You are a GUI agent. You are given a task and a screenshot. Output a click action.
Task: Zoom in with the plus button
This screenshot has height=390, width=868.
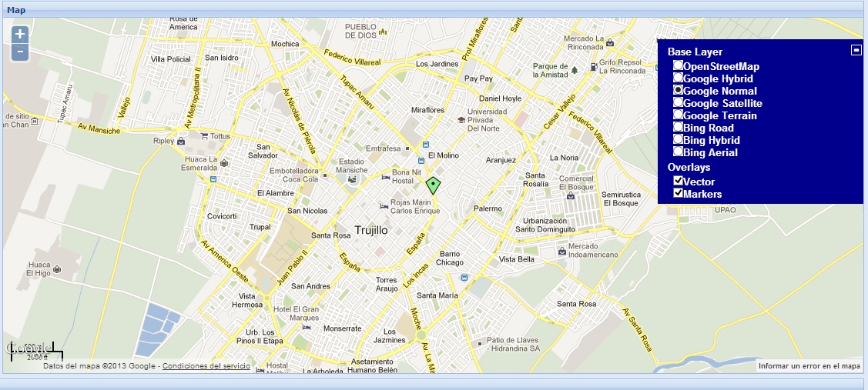[20, 35]
